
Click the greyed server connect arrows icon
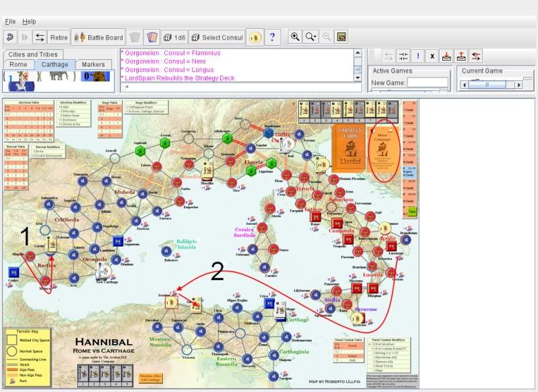388,56
